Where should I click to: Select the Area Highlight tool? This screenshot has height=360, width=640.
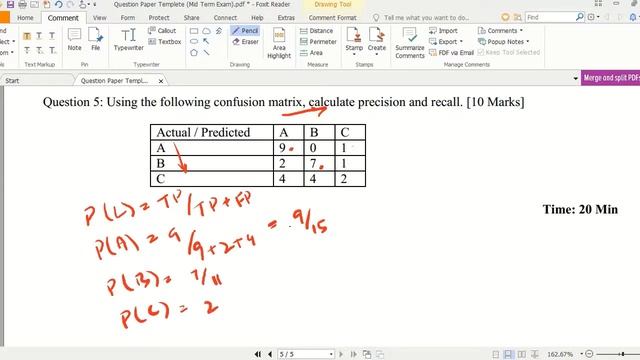tap(279, 43)
